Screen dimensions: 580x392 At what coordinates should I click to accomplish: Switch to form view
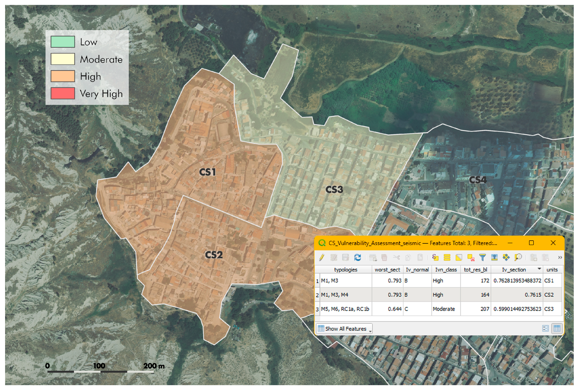click(x=545, y=328)
